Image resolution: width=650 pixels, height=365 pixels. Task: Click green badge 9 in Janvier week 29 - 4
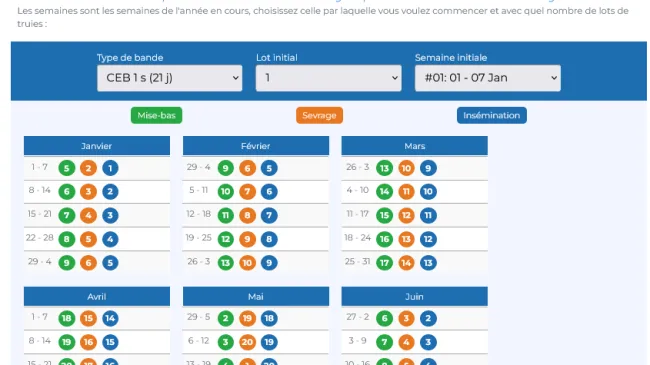coord(67,263)
